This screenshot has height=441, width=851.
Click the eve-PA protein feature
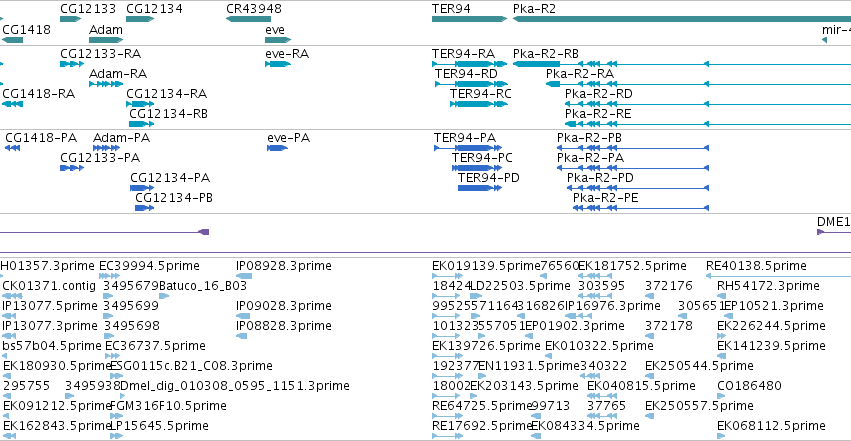(277, 148)
